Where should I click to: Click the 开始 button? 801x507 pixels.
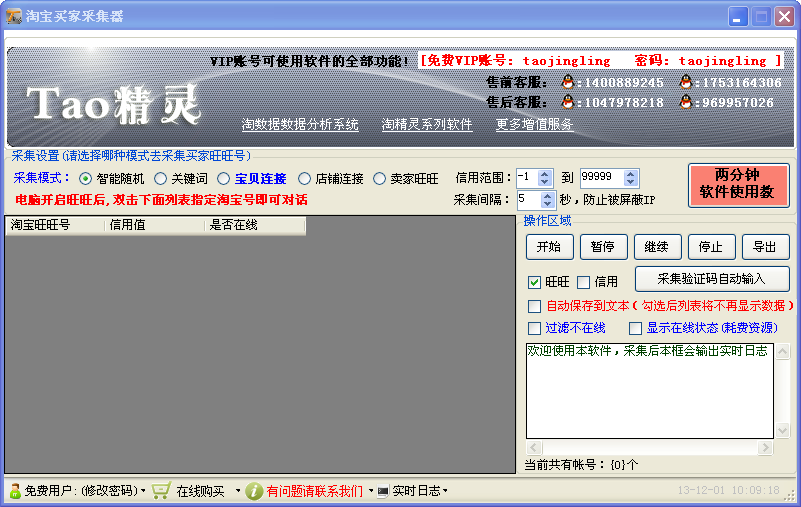point(550,247)
